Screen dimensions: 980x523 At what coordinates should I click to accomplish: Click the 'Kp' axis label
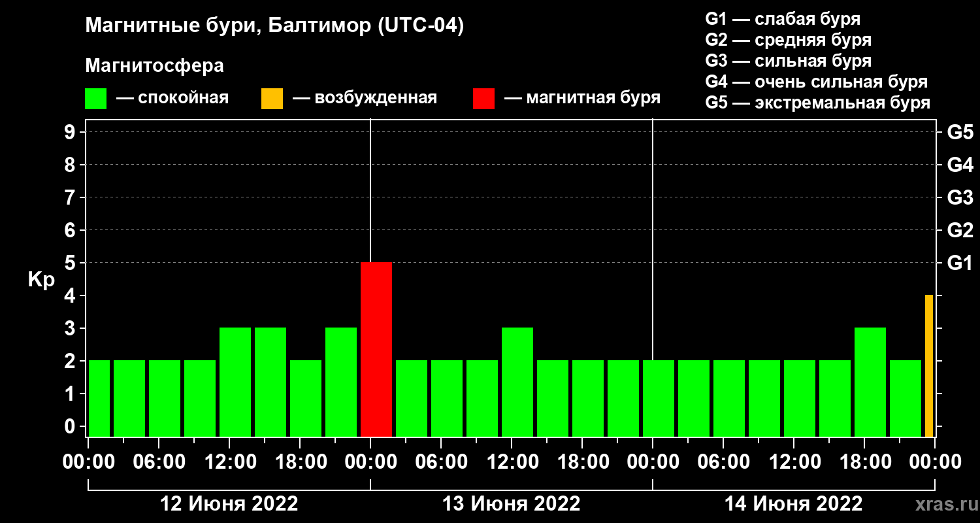(41, 280)
